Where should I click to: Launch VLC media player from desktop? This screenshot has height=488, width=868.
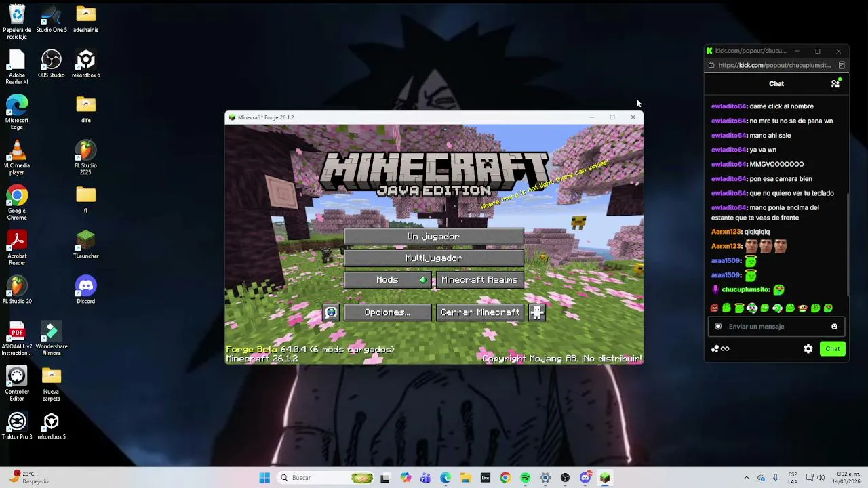(x=17, y=158)
